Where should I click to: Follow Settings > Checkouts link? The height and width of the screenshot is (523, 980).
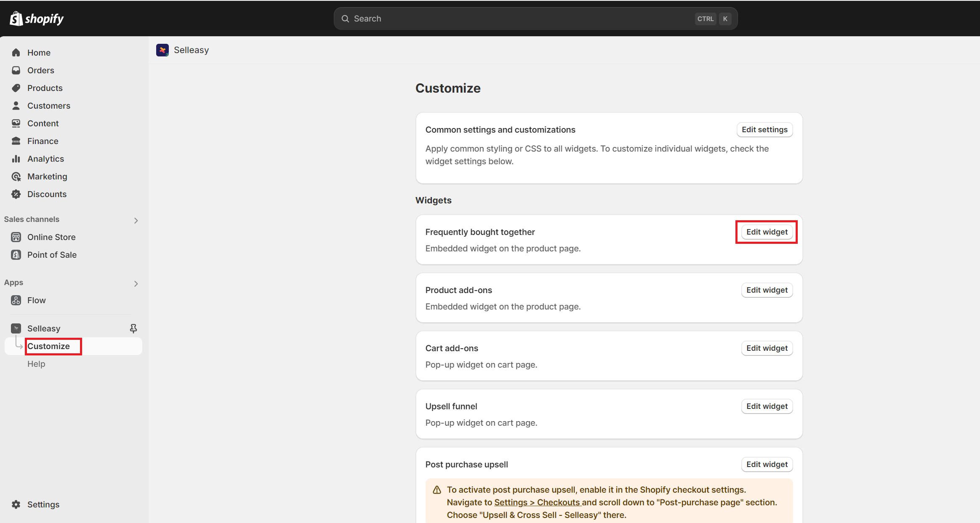[537, 502]
